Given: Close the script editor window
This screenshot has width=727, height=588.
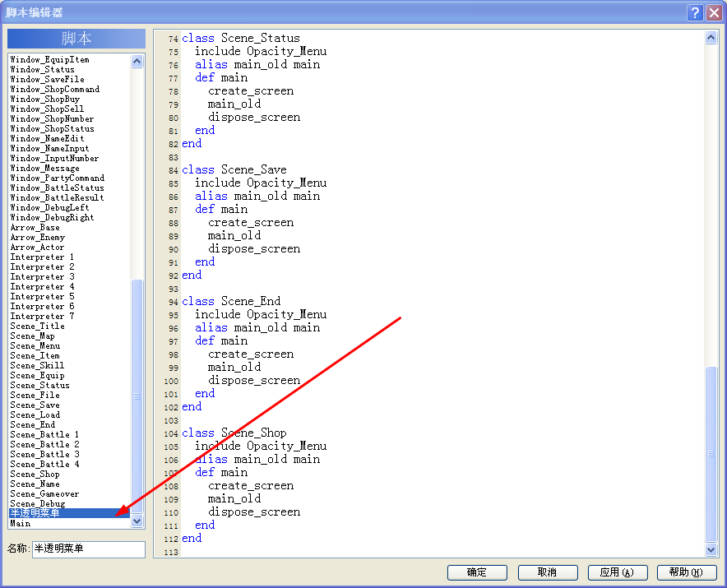Looking at the screenshot, I should pos(714,12).
